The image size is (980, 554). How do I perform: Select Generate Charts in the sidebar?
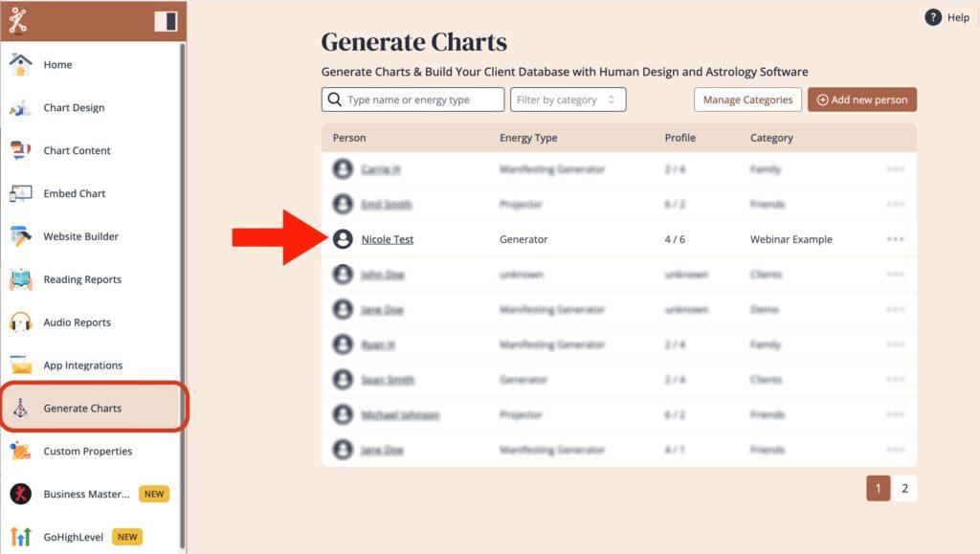[x=82, y=409]
